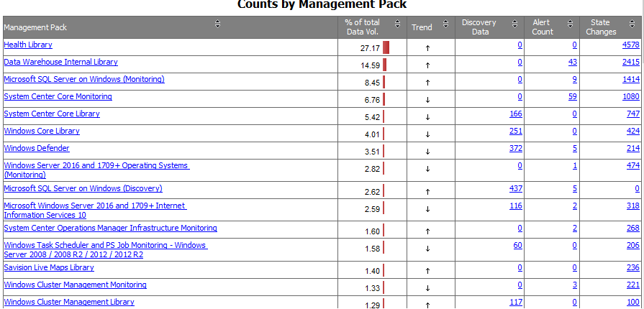Click state changes value 747
The height and width of the screenshot is (309, 644).
tap(633, 114)
